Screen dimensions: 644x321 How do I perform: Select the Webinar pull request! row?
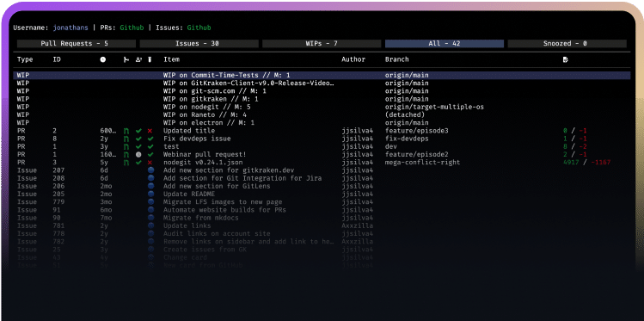coord(322,155)
